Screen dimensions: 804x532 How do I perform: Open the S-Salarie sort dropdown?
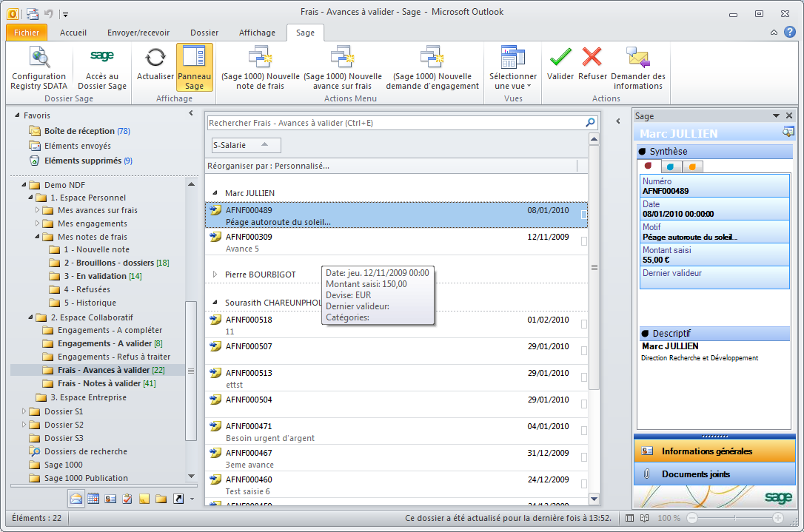coord(246,145)
